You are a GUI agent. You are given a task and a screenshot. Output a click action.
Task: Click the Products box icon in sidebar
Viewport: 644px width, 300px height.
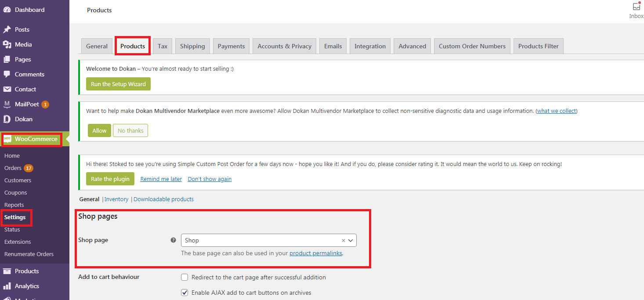point(7,271)
